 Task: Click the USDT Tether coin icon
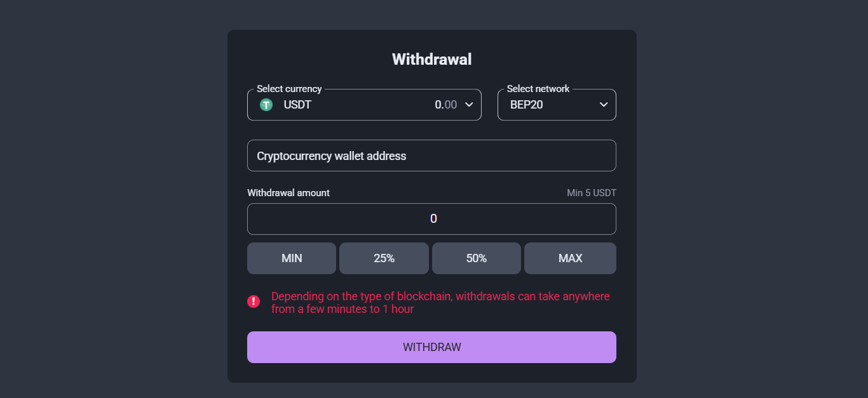tap(266, 104)
